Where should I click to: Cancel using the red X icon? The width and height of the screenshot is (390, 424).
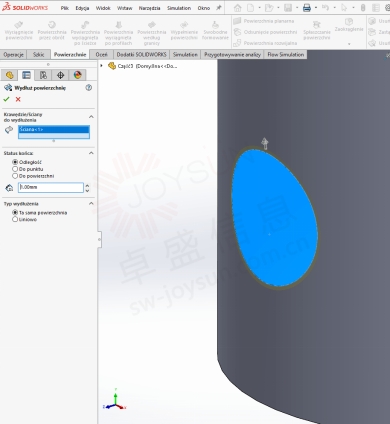tap(18, 99)
